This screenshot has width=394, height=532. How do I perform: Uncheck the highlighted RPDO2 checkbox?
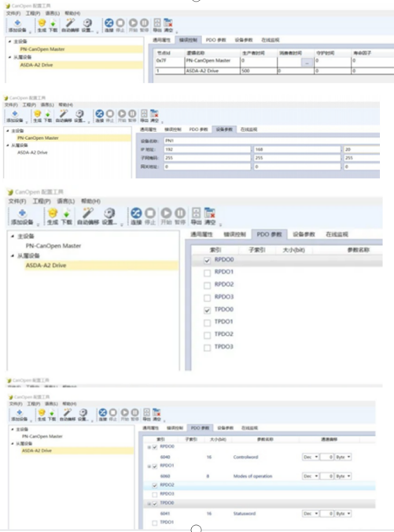pyautogui.click(x=155, y=485)
